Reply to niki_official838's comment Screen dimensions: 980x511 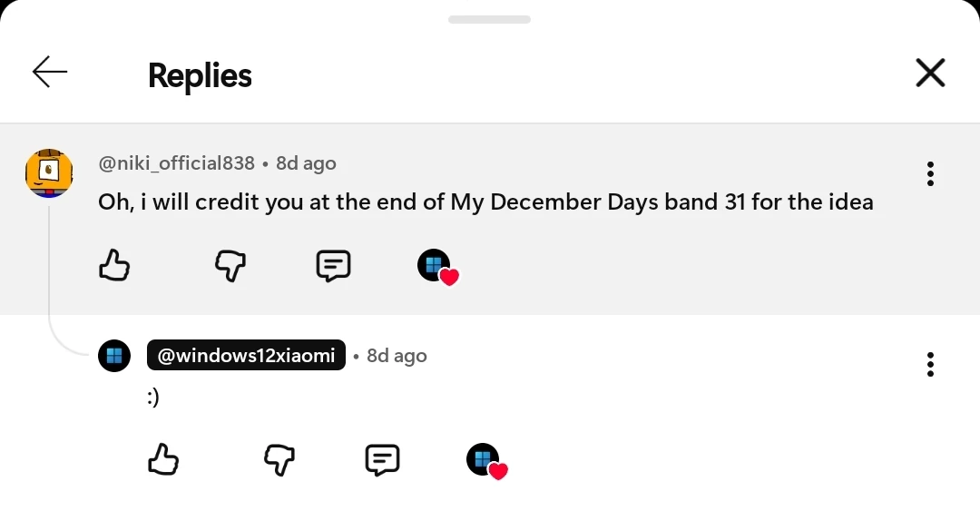(333, 266)
